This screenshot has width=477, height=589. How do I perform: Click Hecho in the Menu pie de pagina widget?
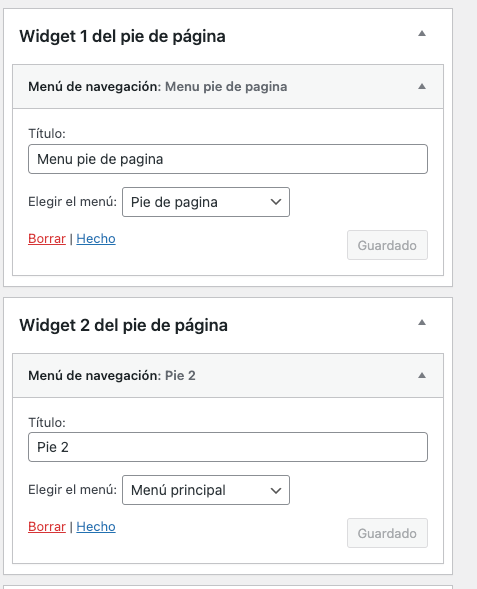tap(96, 239)
